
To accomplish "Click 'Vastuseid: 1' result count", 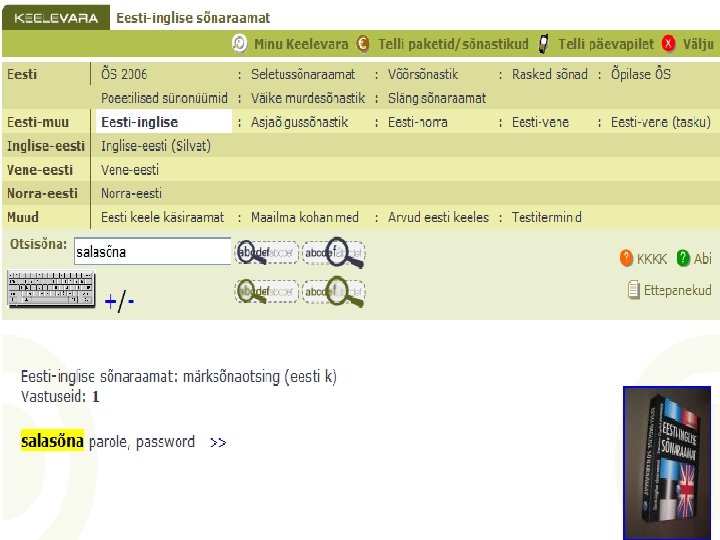I will pyautogui.click(x=60, y=396).
